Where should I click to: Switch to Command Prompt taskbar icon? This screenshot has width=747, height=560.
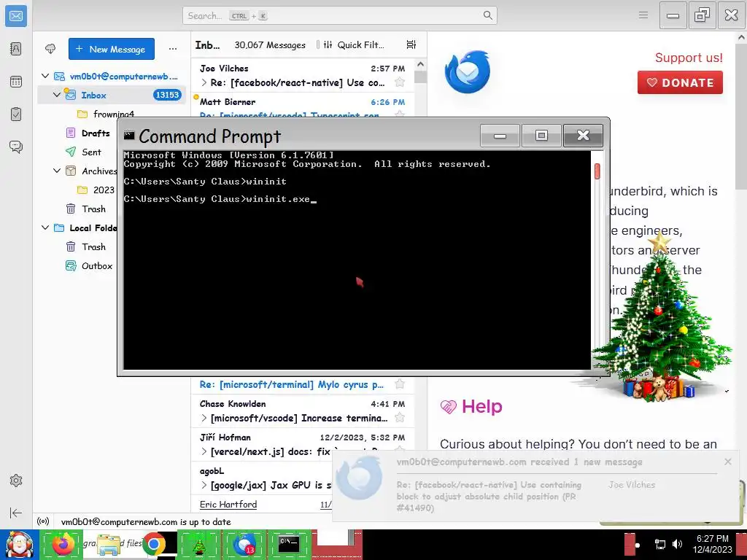pos(289,545)
